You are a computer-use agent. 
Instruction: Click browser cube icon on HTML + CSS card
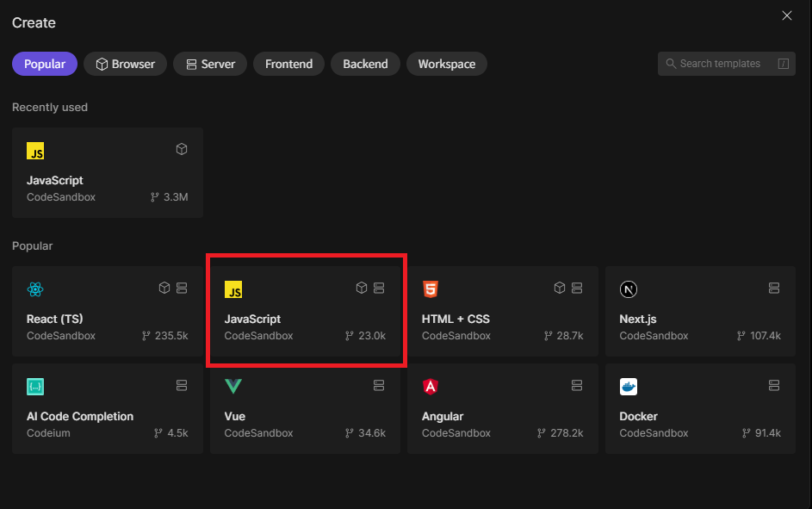560,288
